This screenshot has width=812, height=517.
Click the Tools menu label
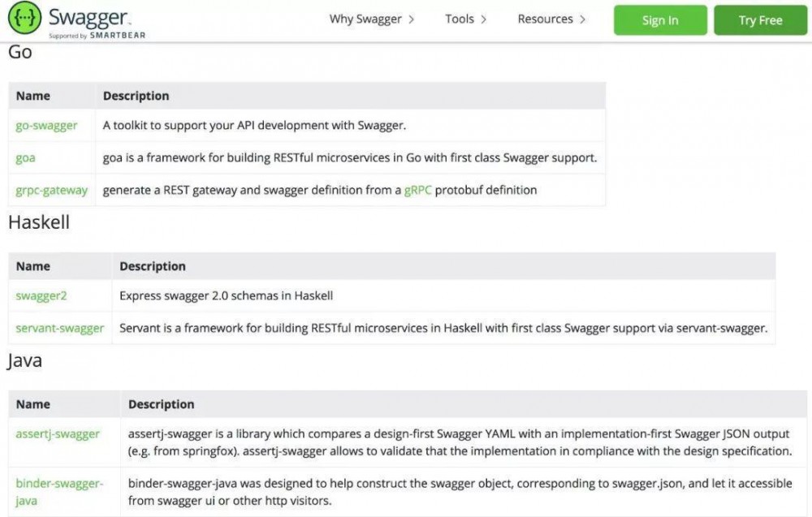coord(459,19)
